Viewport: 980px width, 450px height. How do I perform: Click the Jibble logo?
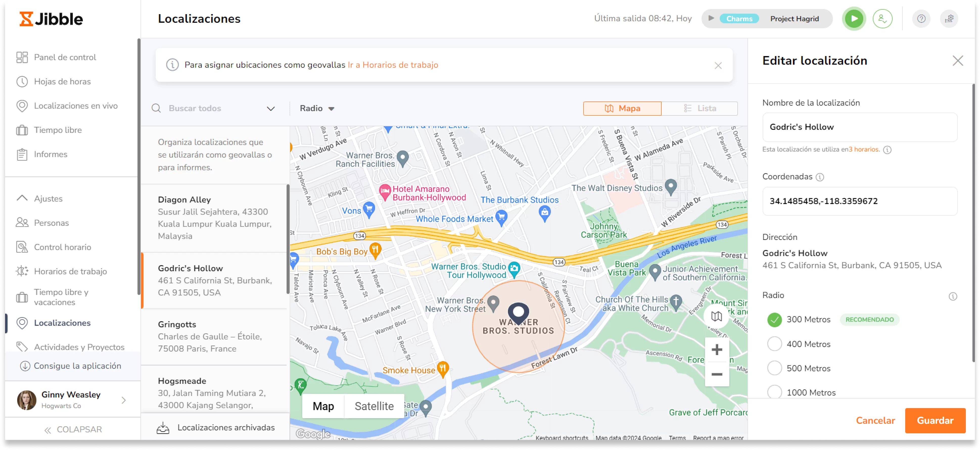(51, 19)
